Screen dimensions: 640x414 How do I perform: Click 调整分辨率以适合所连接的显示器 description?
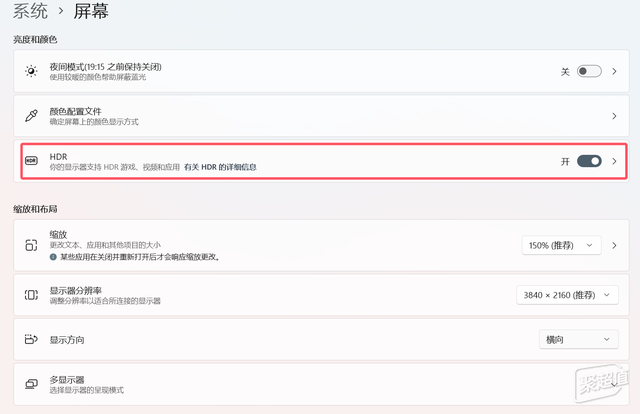pos(105,301)
